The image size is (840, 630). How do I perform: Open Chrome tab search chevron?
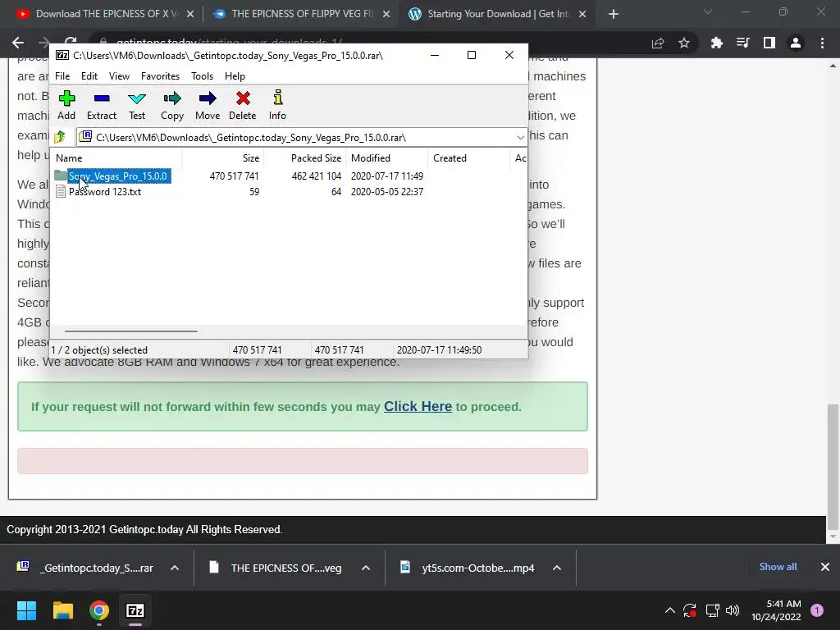[708, 11]
